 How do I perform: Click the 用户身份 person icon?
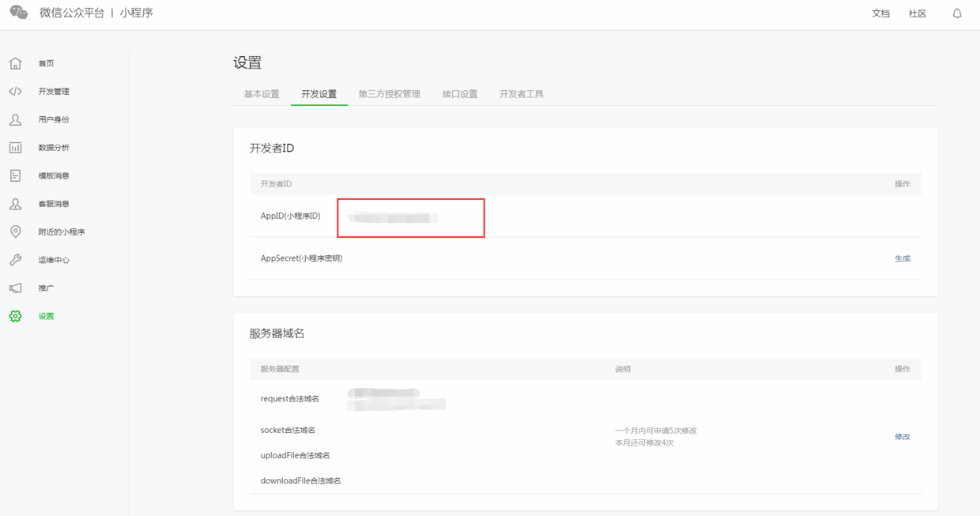(15, 119)
